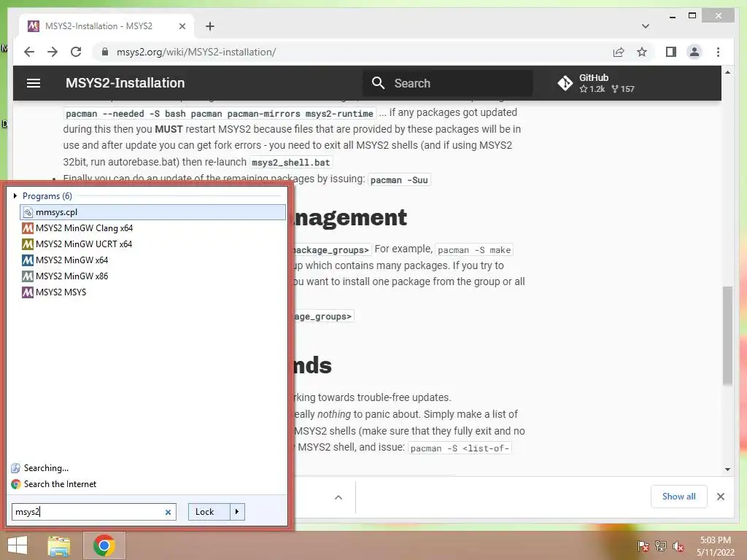Open the Action Center flag icon
This screenshot has height=560, width=747.
[x=643, y=546]
